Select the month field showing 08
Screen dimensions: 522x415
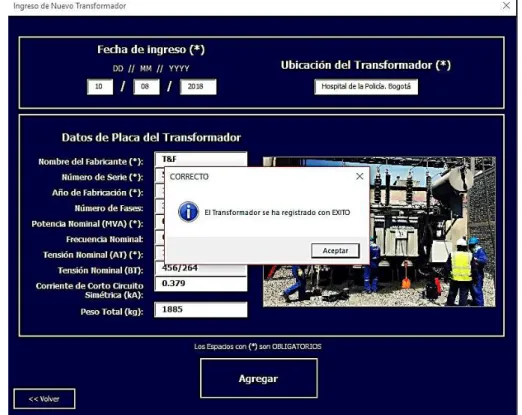pos(146,87)
